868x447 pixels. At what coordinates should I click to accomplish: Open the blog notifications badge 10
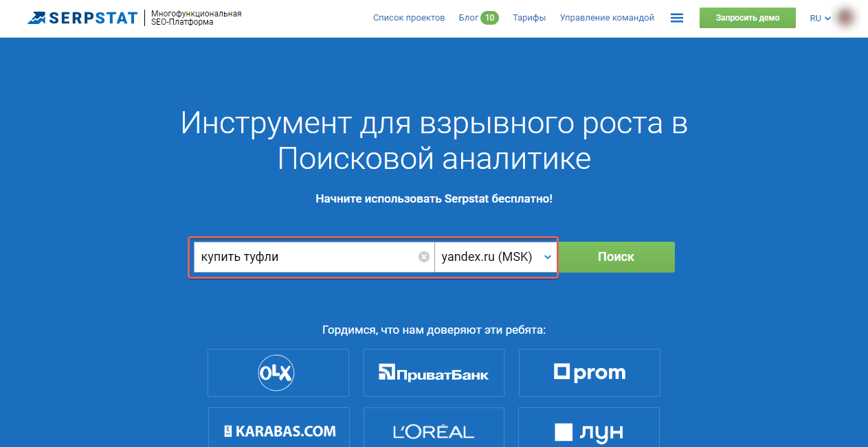tap(489, 18)
